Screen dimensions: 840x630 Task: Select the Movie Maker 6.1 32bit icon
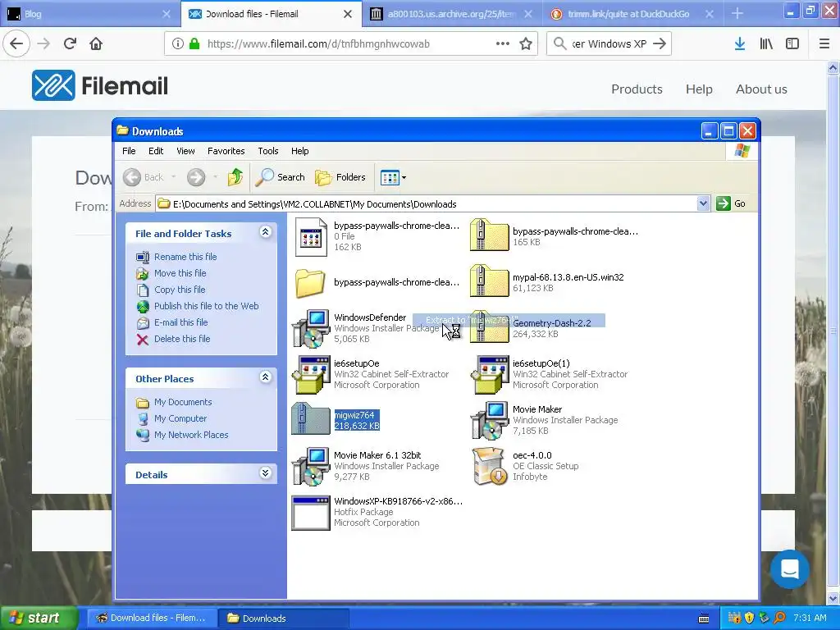[311, 466]
